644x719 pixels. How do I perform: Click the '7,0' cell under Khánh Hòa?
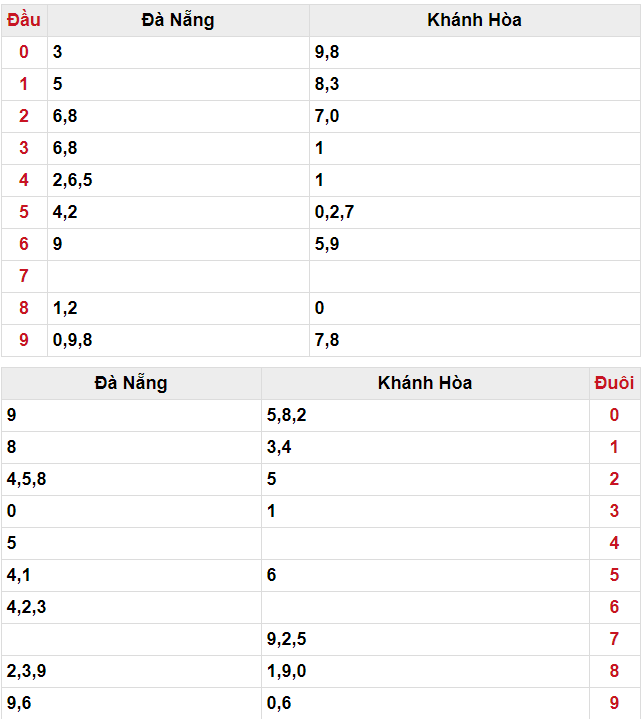327,117
